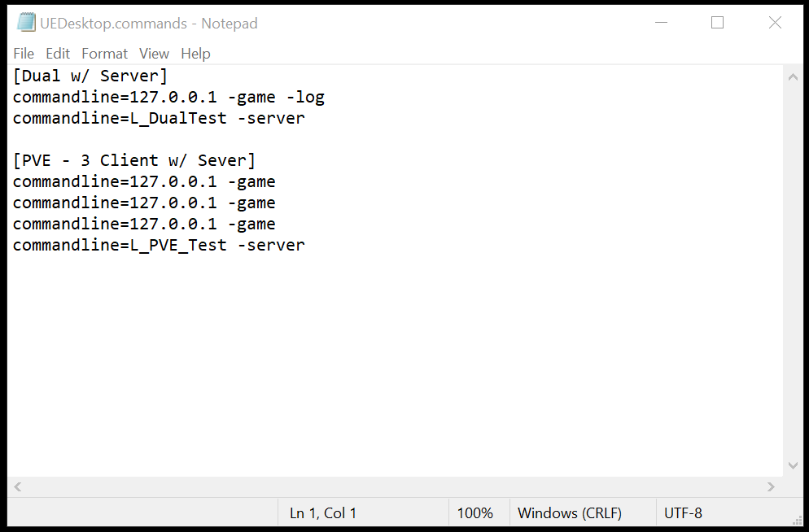This screenshot has height=532, width=809.
Task: Open the Edit menu
Action: tap(58, 54)
